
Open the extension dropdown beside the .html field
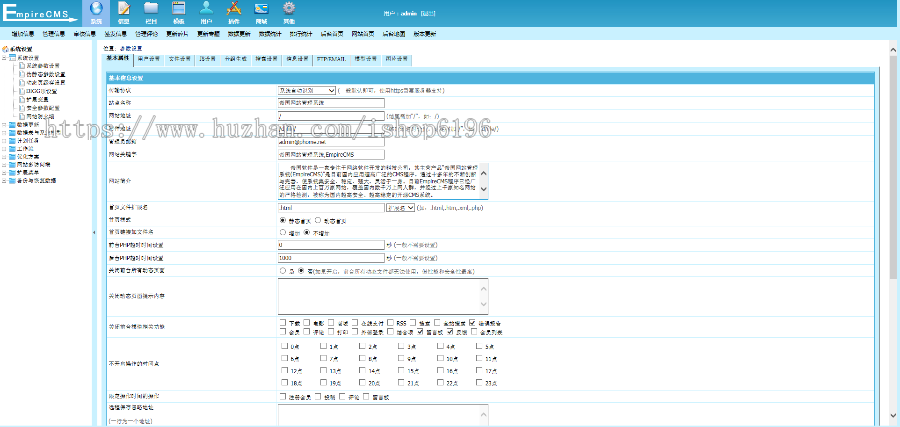(400, 208)
